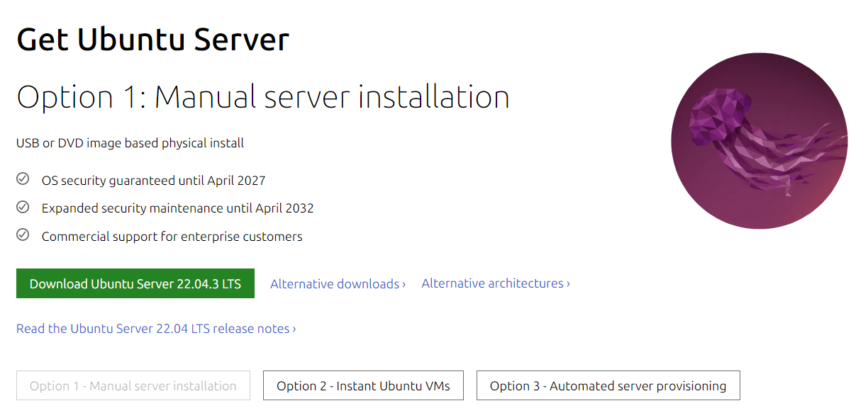Click checkmark icon beside Expanded security maintenance

pos(23,208)
